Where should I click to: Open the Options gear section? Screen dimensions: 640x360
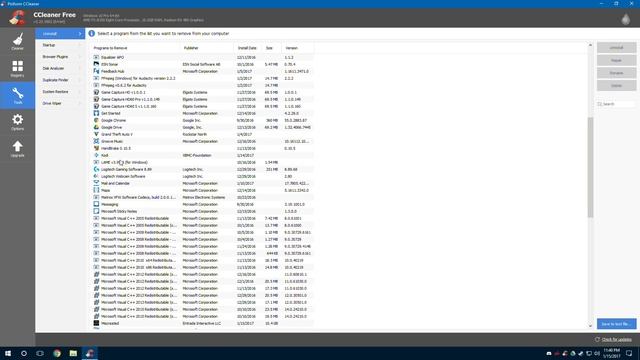point(18,122)
